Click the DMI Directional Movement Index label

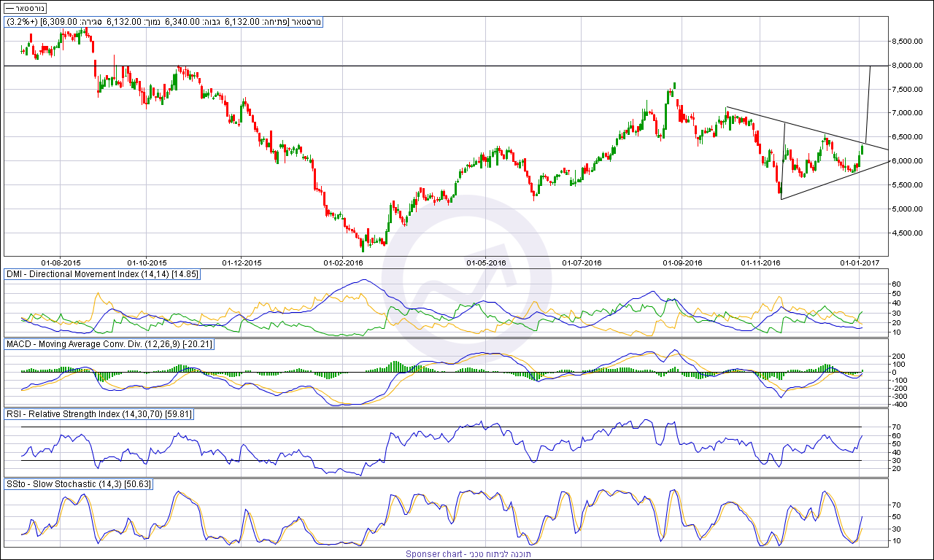click(x=102, y=273)
